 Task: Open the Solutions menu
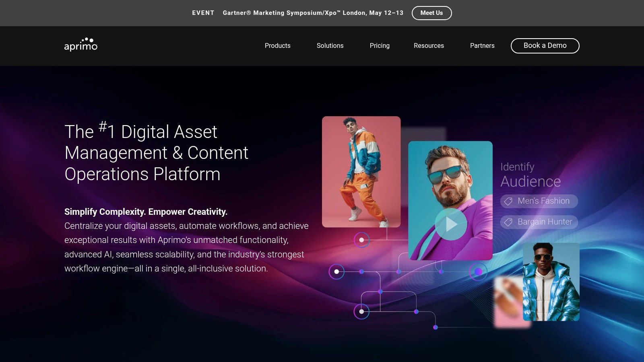pos(330,46)
